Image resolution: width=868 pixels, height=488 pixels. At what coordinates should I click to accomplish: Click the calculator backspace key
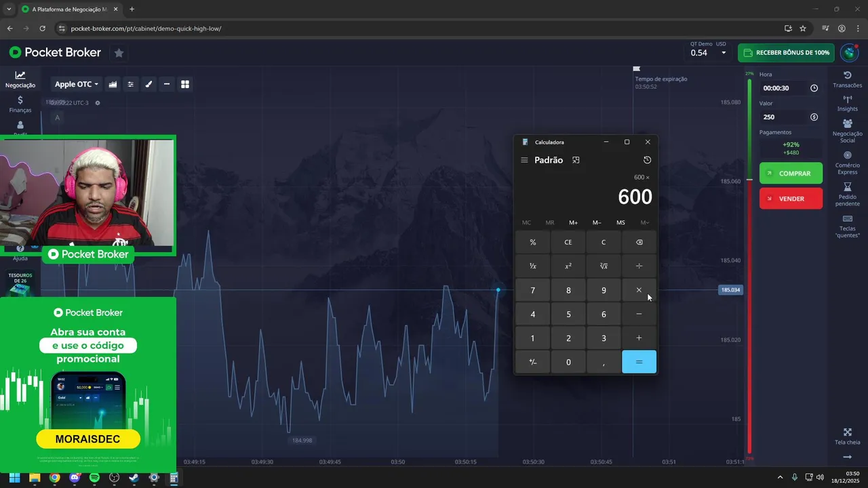pyautogui.click(x=639, y=242)
